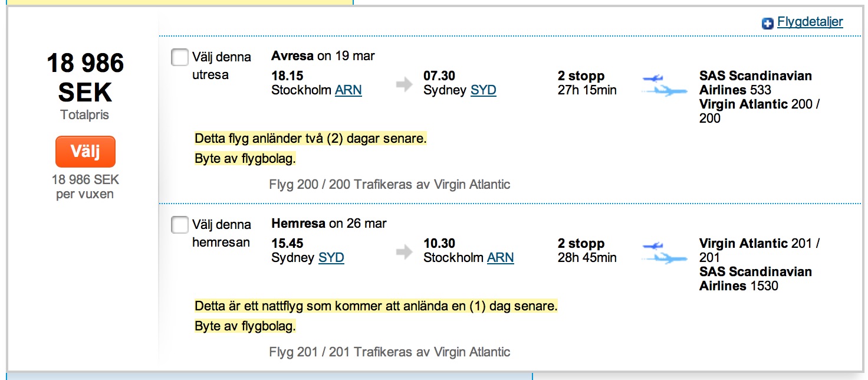Click the 'nattflyg' arrival notice
This screenshot has height=380, width=868.
tap(376, 307)
